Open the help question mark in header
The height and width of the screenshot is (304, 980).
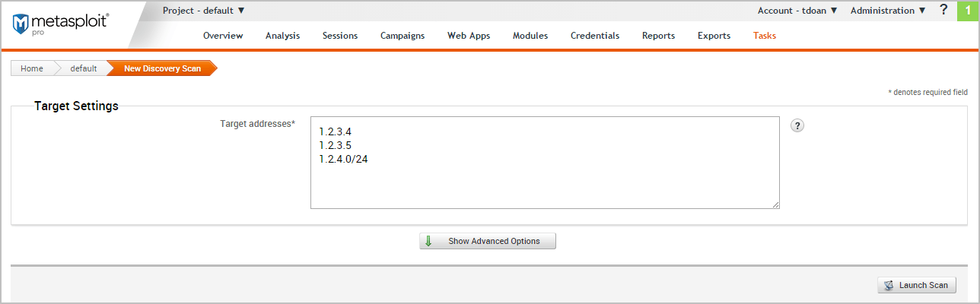point(943,10)
